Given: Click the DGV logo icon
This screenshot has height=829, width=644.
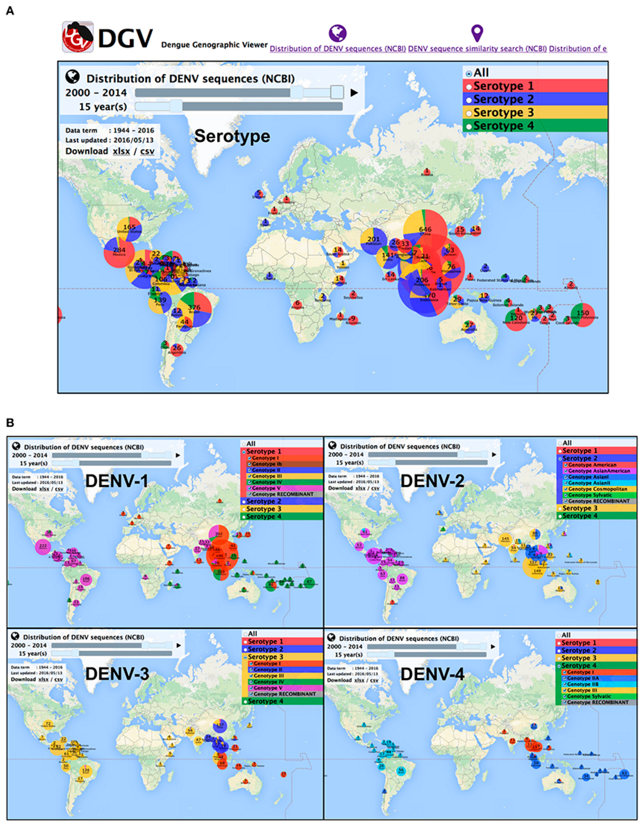Looking at the screenshot, I should click(78, 37).
